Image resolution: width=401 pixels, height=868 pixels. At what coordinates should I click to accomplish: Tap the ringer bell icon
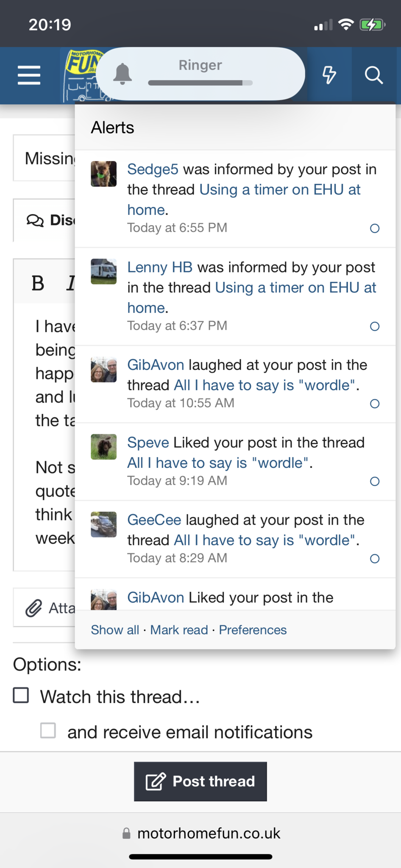coord(123,74)
